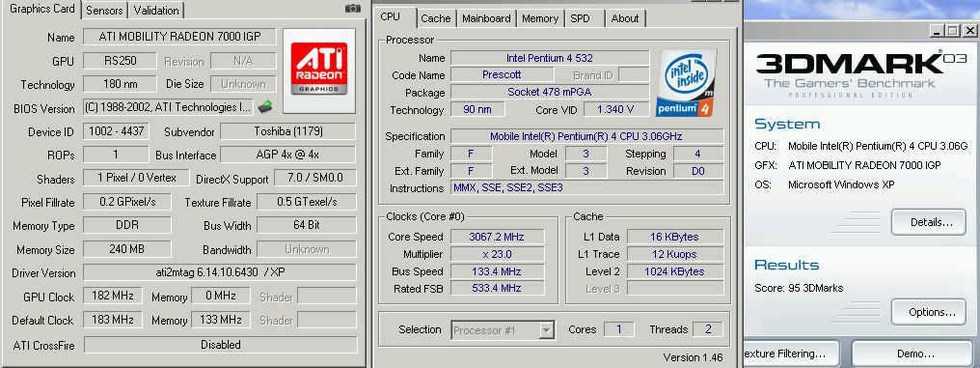Open the About tab in CPU-Z
Viewport: 980px width, 368px height.
point(625,18)
